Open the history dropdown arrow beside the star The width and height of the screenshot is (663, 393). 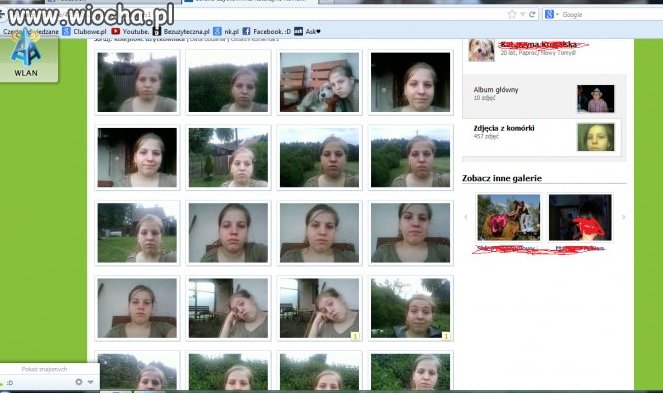(x=523, y=15)
